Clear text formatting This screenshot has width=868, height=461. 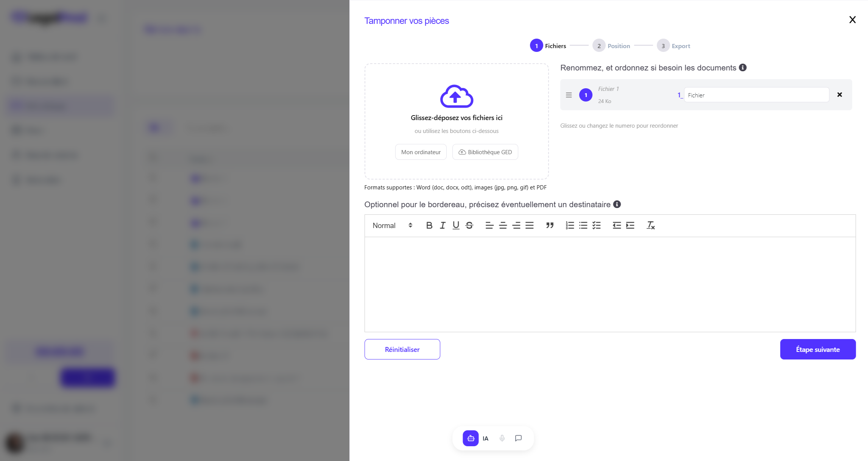pos(650,225)
